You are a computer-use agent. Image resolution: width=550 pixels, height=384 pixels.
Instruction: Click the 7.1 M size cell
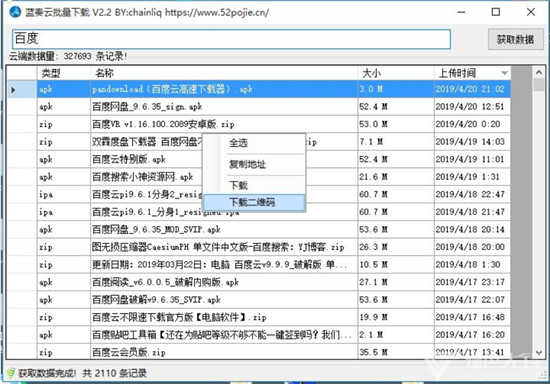click(x=396, y=142)
